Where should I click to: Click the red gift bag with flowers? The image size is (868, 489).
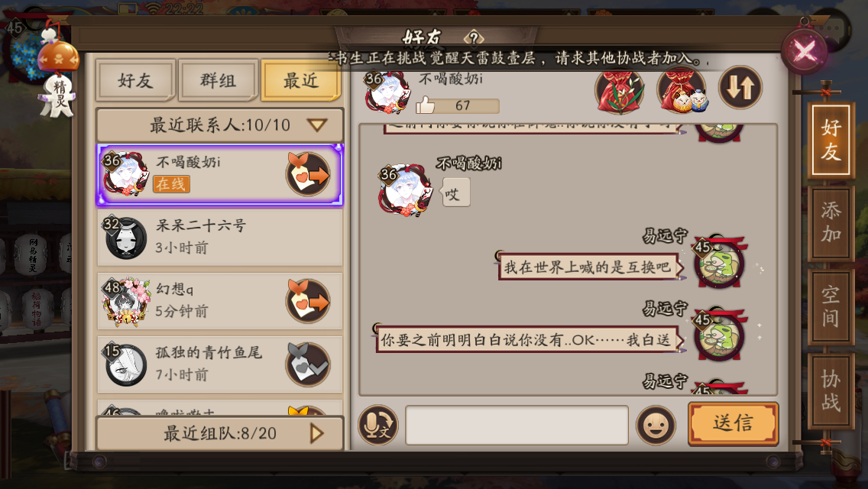(x=620, y=91)
